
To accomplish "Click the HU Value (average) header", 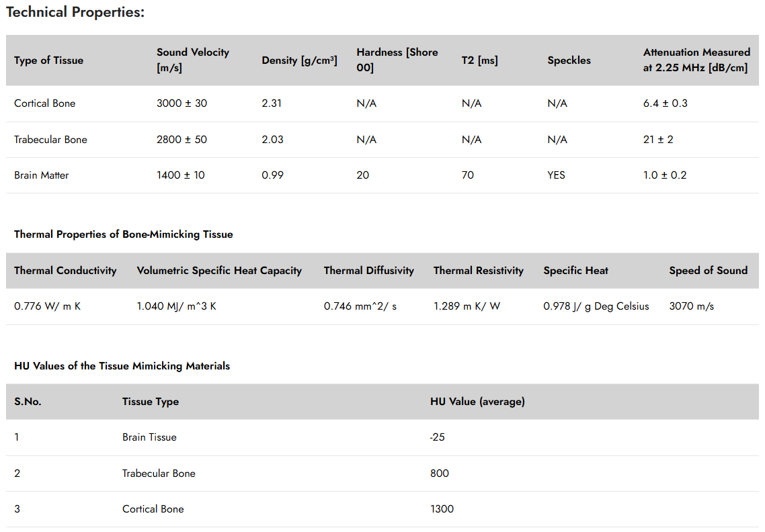I will pos(478,402).
